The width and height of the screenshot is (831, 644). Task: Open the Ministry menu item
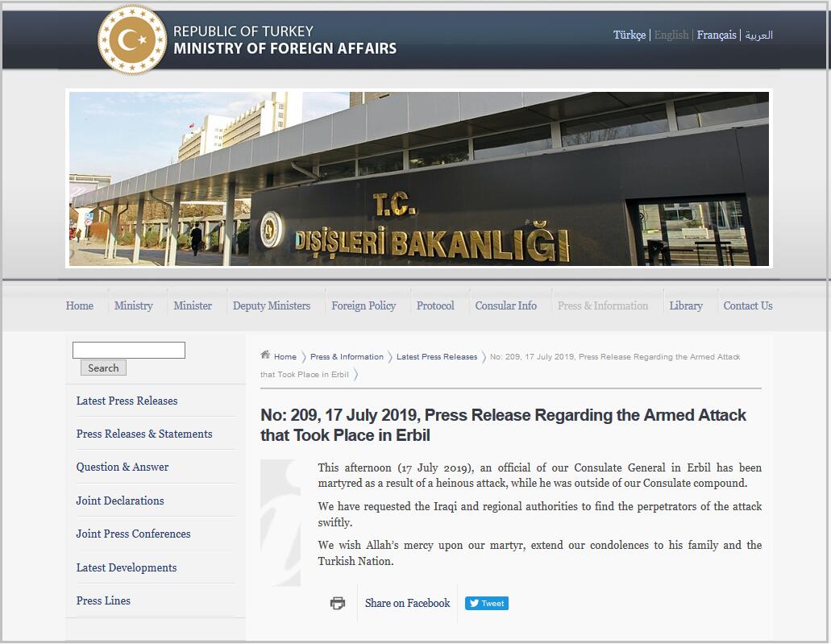click(134, 305)
